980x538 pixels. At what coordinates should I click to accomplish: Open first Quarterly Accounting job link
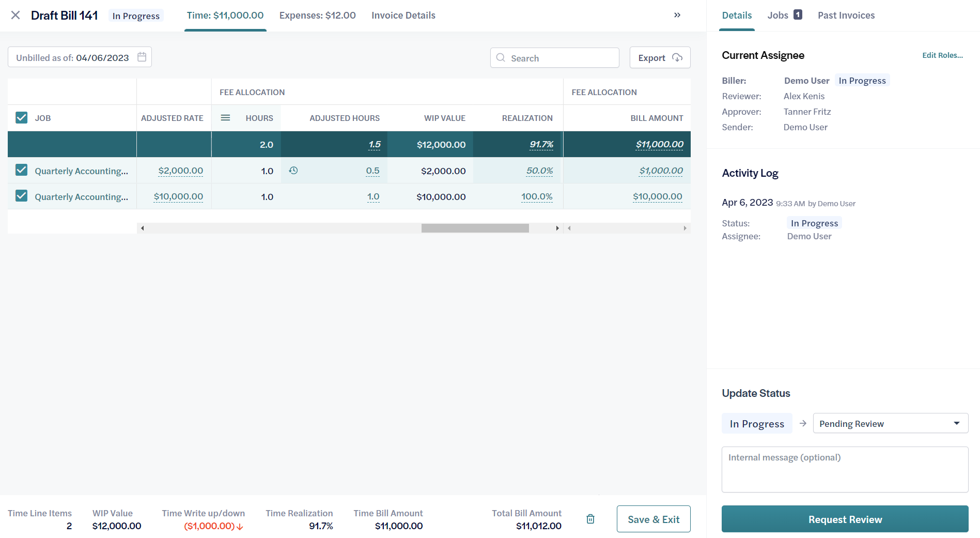point(82,171)
